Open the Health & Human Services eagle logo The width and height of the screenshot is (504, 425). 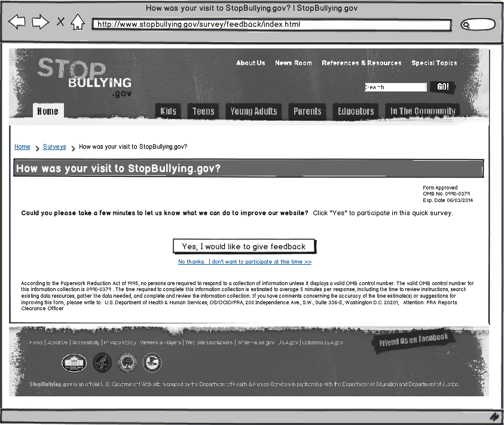[102, 363]
